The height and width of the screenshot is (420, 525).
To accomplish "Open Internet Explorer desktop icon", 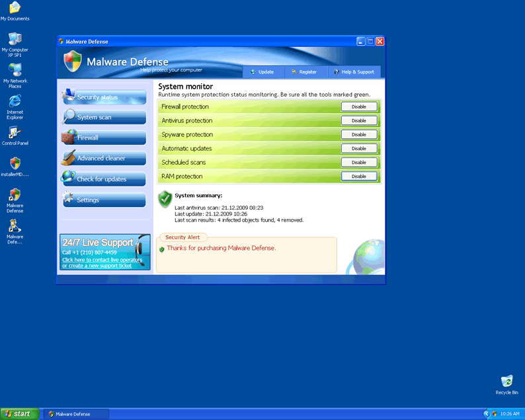I will coord(15,101).
